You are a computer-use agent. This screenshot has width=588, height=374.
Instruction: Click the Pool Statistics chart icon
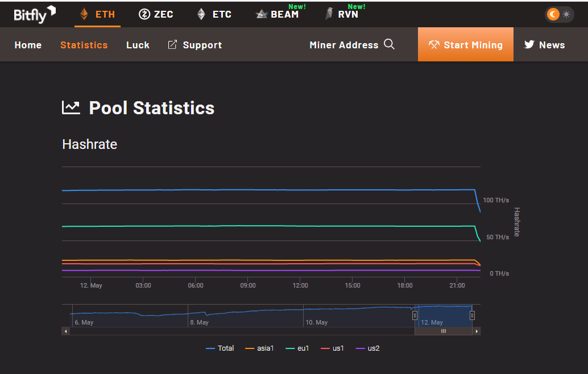click(x=71, y=107)
